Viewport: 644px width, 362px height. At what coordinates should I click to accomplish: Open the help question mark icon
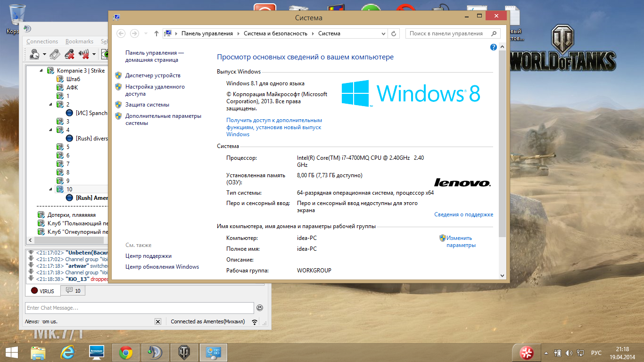(494, 47)
